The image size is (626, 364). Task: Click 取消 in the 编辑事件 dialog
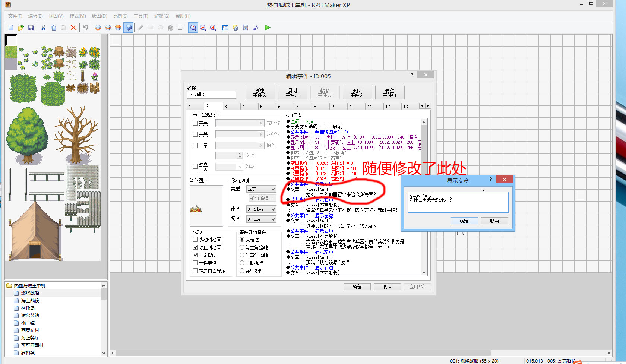387,287
